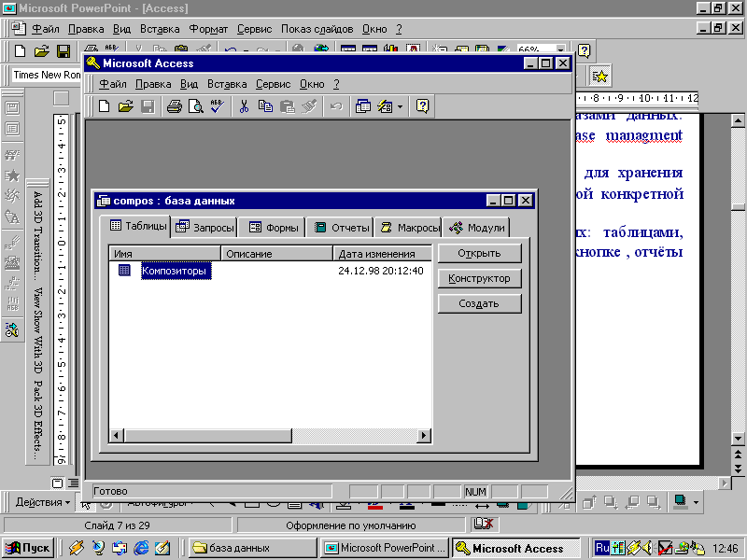This screenshot has height=560, width=747.
Task: Click the Дата изменения column header
Action: click(x=383, y=254)
